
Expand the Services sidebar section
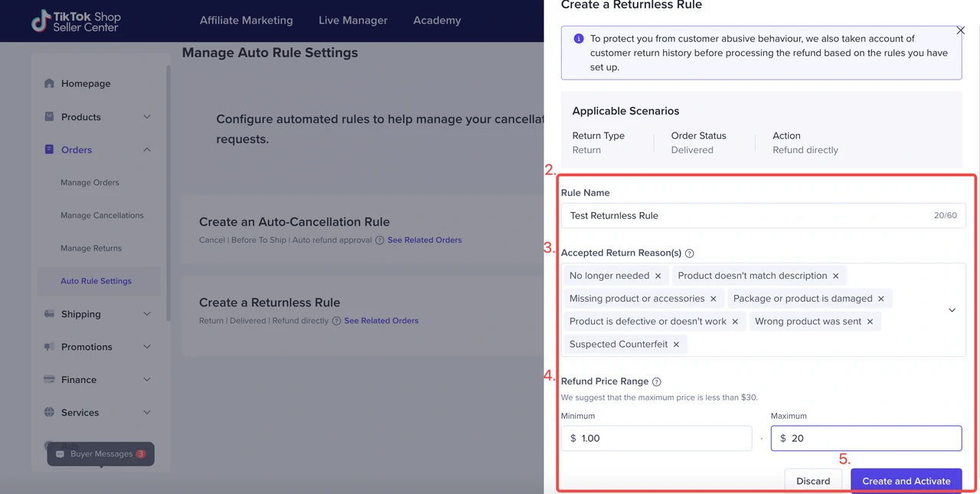click(x=147, y=412)
